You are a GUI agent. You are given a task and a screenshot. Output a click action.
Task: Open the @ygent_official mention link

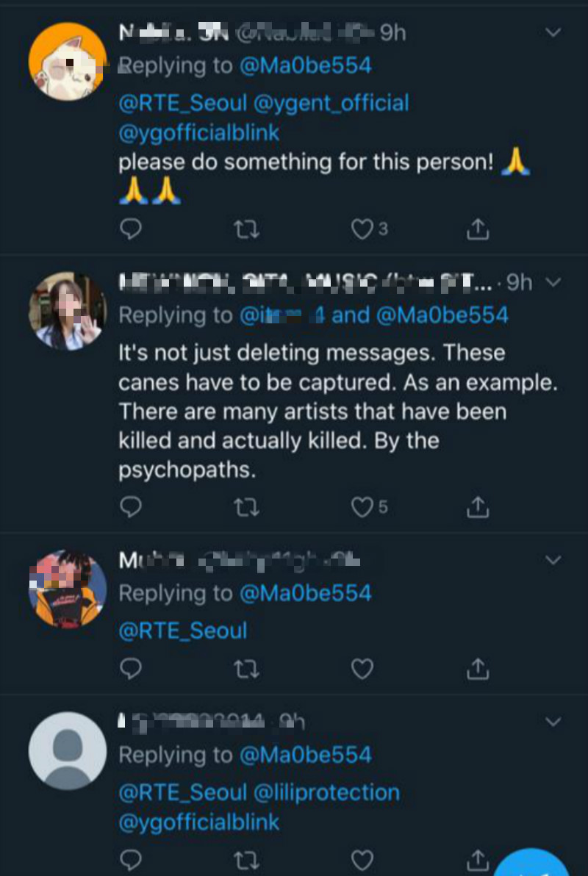(331, 103)
